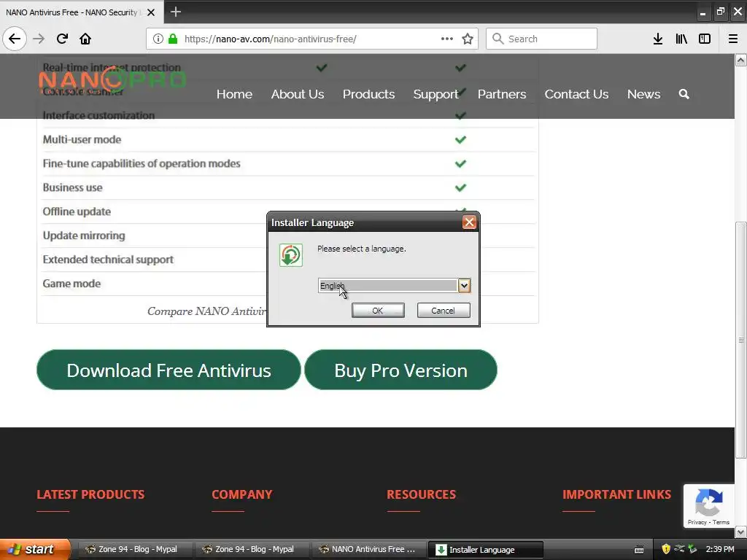Click the reCAPTCHA badge
747x560 pixels.
[709, 506]
